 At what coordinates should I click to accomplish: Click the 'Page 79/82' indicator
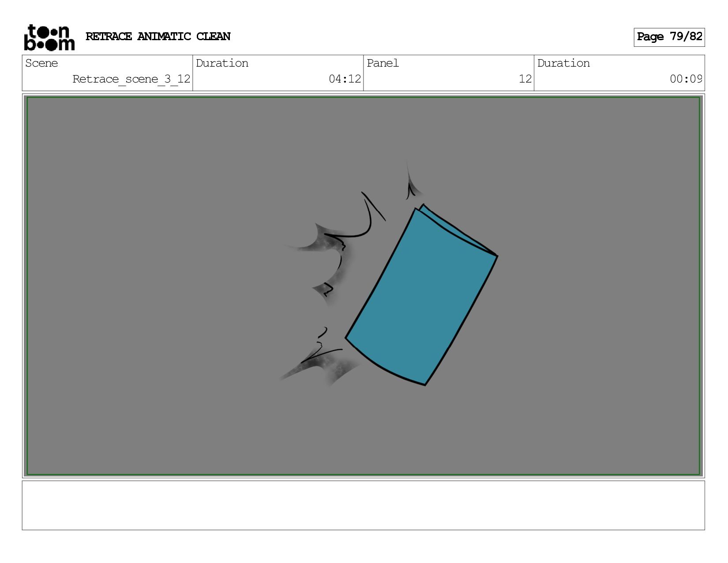[x=669, y=37]
